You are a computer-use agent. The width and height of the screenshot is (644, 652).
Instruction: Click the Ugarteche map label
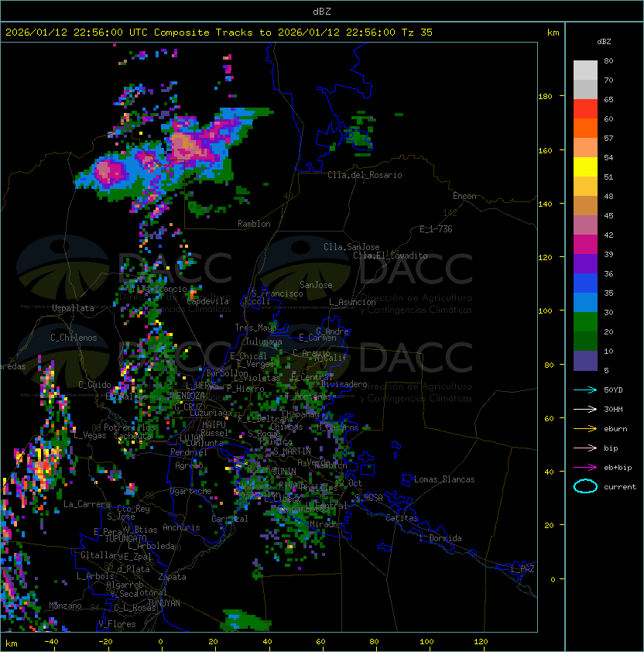[191, 491]
